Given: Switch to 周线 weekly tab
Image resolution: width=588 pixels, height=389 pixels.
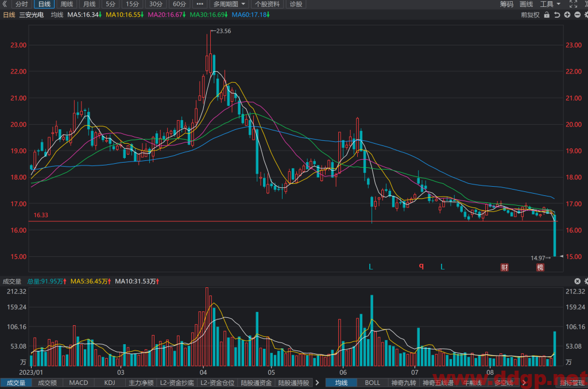Looking at the screenshot, I should [67, 4].
